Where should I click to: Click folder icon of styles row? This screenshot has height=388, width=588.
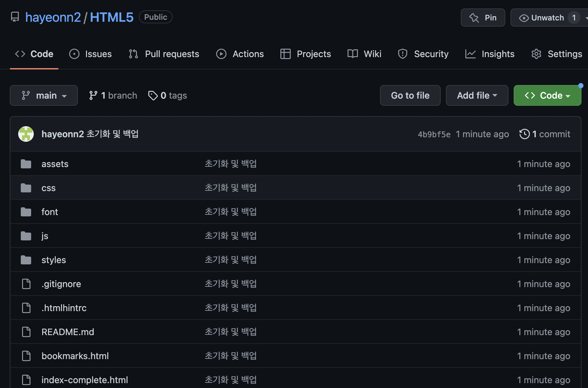point(26,260)
